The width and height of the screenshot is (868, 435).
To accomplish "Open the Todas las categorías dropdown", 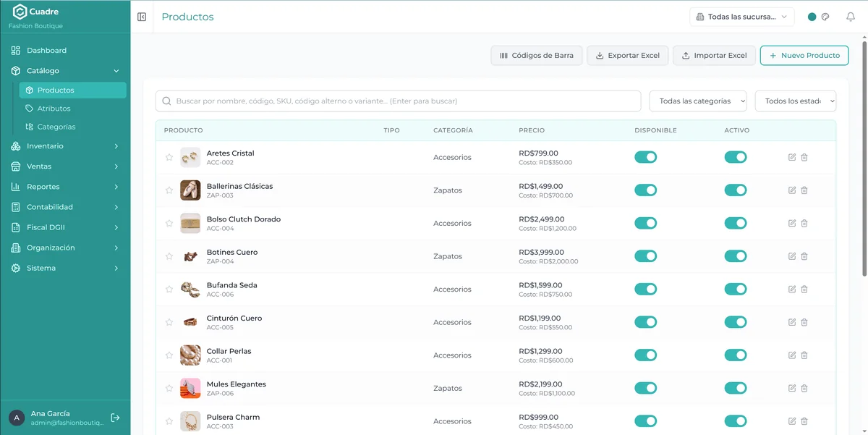I will tap(698, 101).
